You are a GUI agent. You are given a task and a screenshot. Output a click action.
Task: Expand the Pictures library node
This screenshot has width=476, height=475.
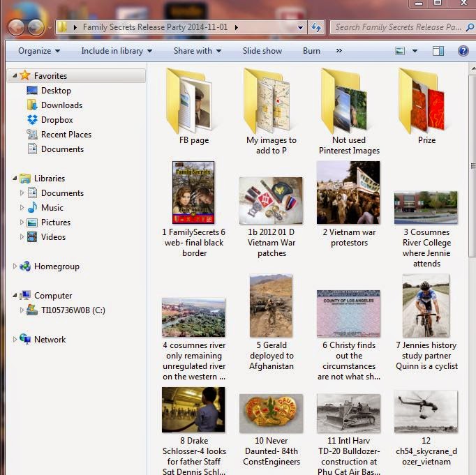22,223
